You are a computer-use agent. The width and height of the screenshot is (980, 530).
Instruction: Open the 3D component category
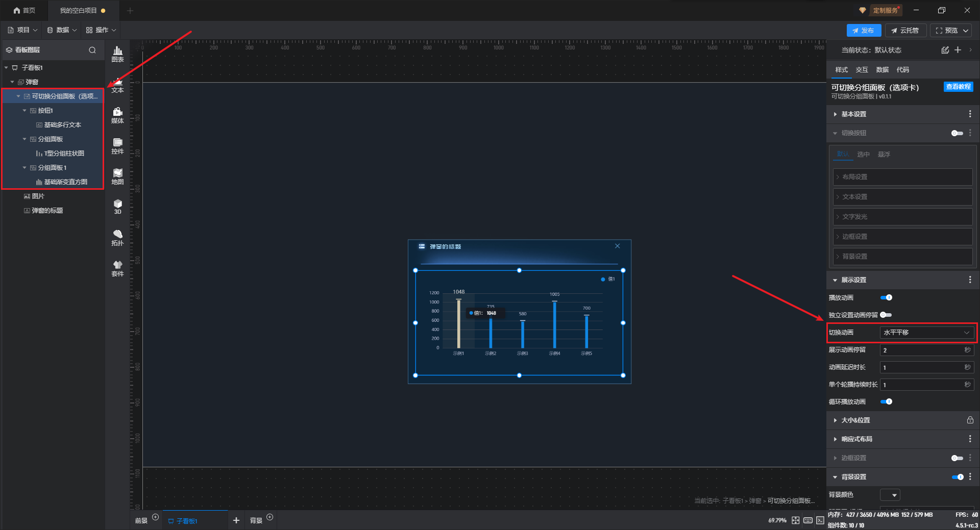click(x=117, y=207)
